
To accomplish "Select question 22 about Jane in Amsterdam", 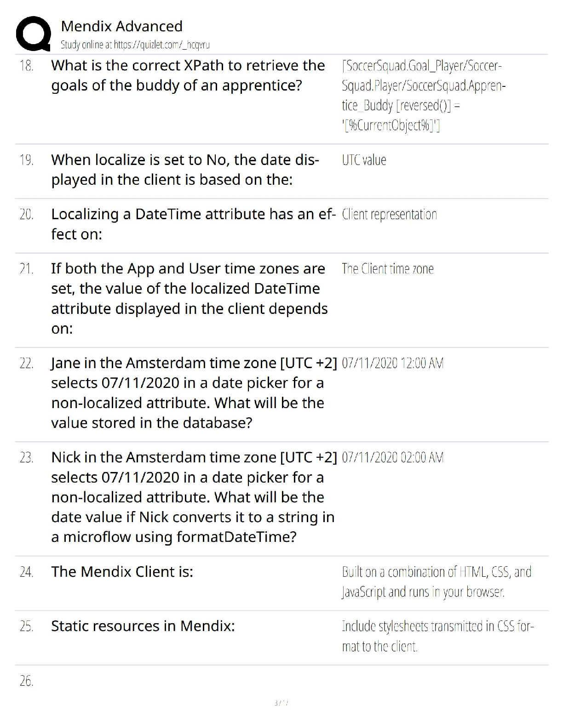I will click(x=194, y=393).
